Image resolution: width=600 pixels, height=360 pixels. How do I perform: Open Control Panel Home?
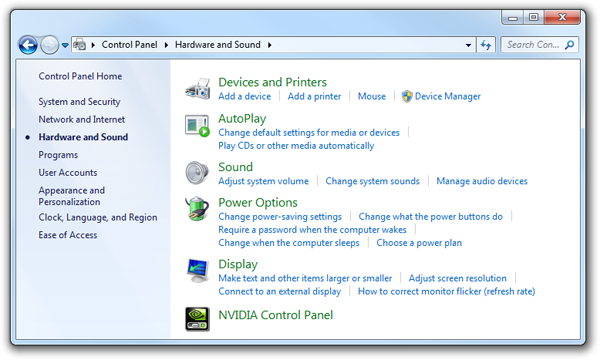(80, 76)
